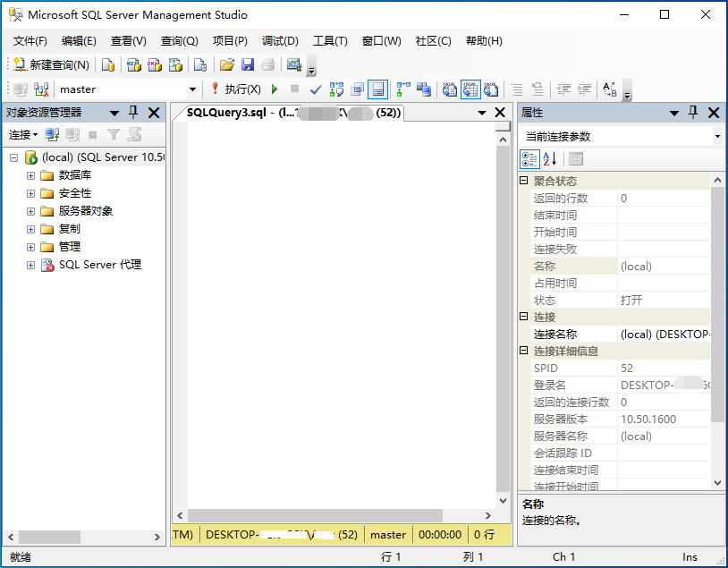Click Specify Values for Template Parameters
This screenshot has height=568, width=728.
[x=610, y=89]
